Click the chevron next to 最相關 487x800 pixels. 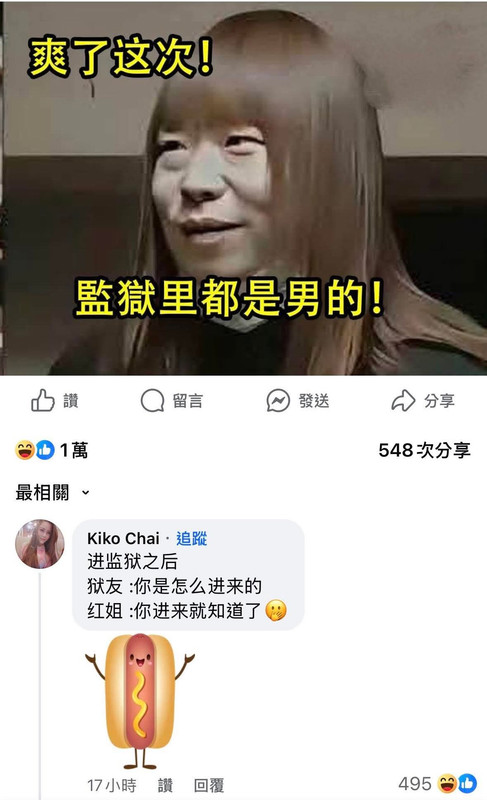click(x=86, y=493)
